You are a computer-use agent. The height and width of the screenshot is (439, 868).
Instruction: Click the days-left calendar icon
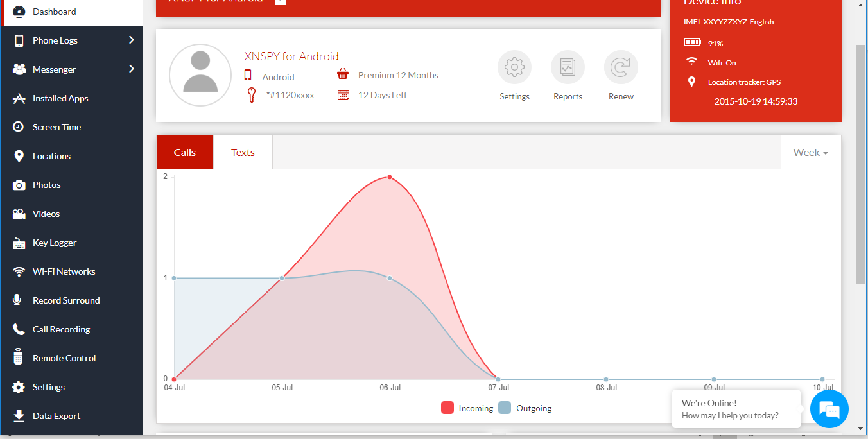(x=343, y=95)
